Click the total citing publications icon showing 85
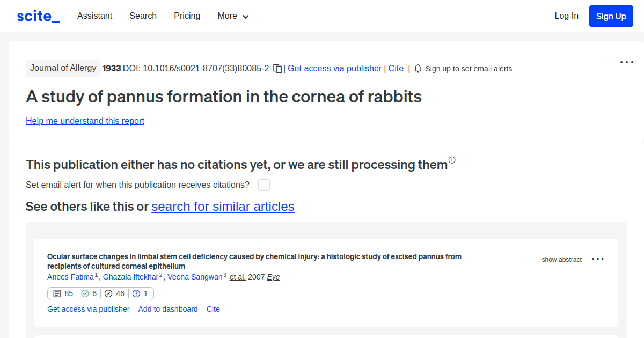Viewport: 644px width, 338px height. click(57, 293)
